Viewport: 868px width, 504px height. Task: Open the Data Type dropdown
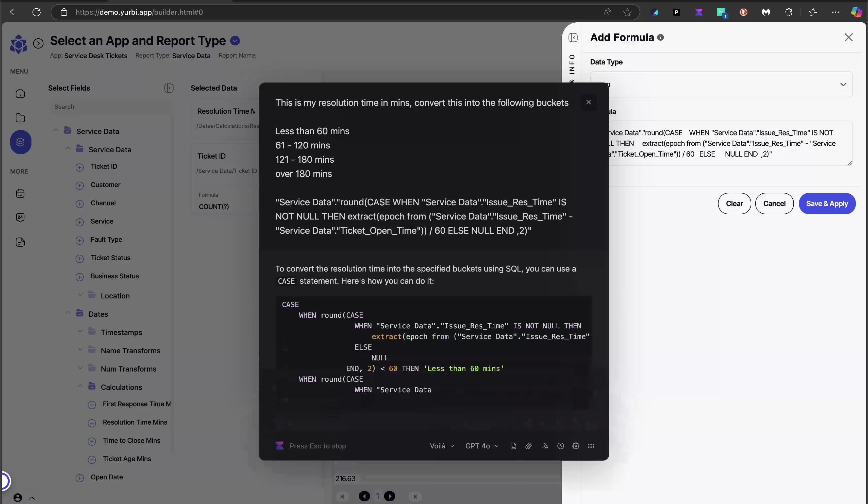coord(721,85)
